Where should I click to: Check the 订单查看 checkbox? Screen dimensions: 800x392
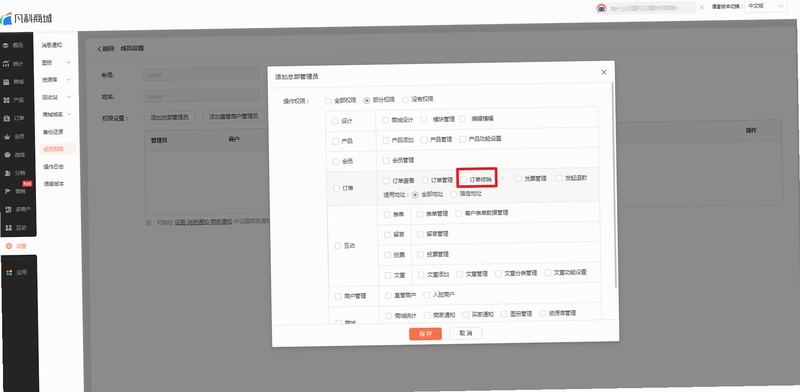(x=386, y=181)
